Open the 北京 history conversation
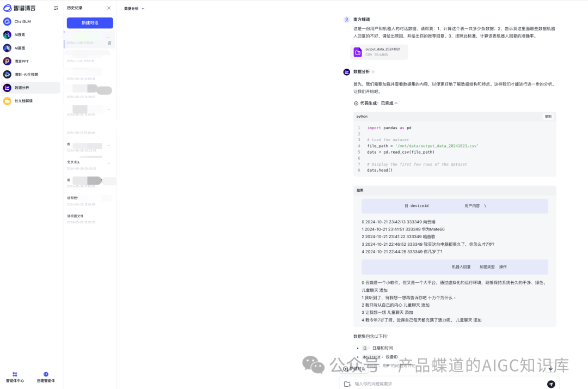The width and height of the screenshot is (588, 389). [x=89, y=165]
